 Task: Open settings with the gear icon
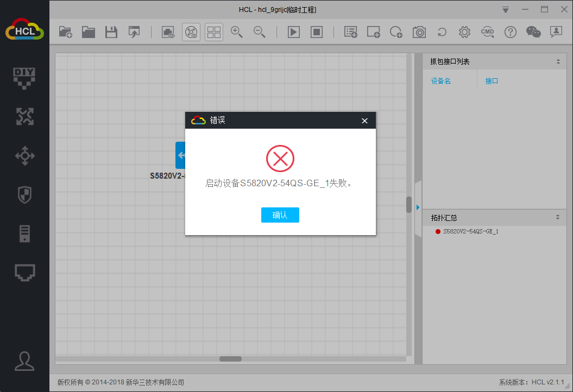[464, 32]
